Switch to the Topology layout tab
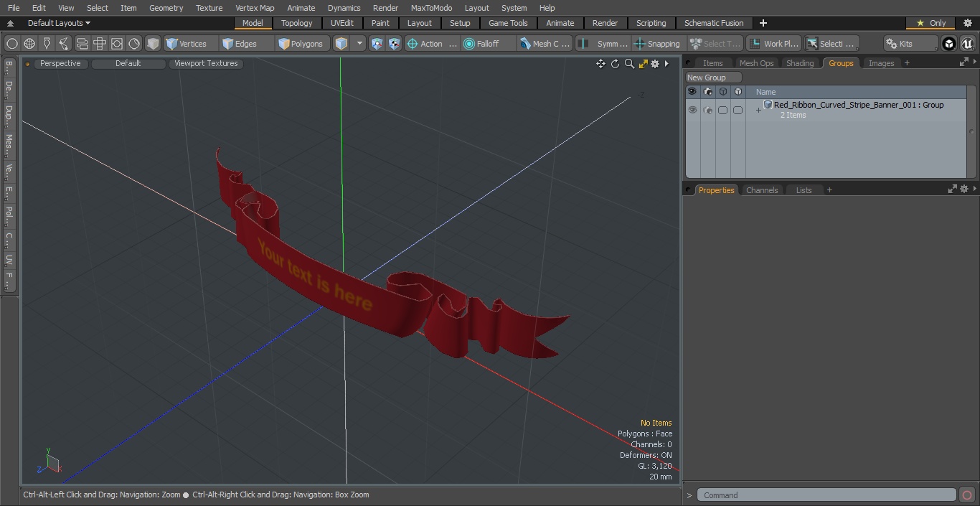Viewport: 980px width, 506px height. click(297, 23)
